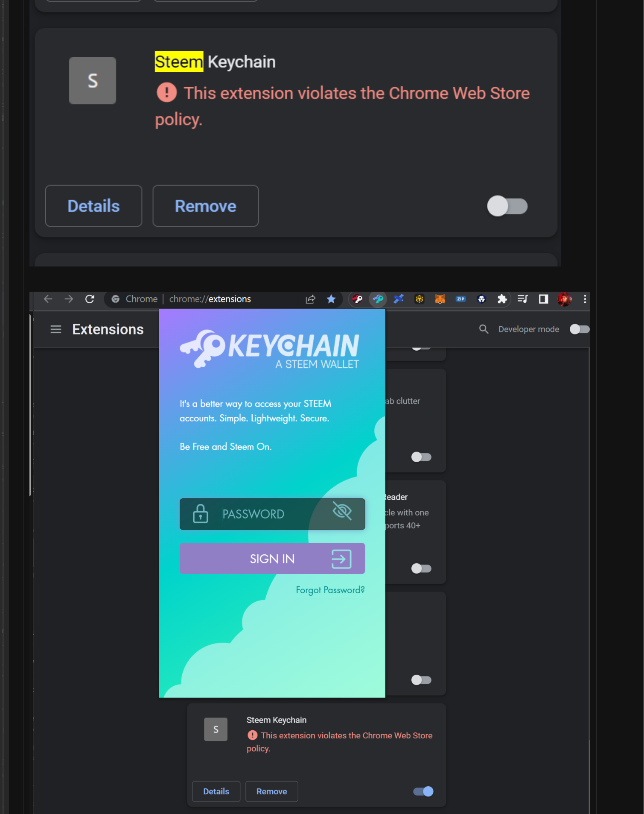
Task: Click Details in the large Steem Keychain card
Action: tap(93, 206)
